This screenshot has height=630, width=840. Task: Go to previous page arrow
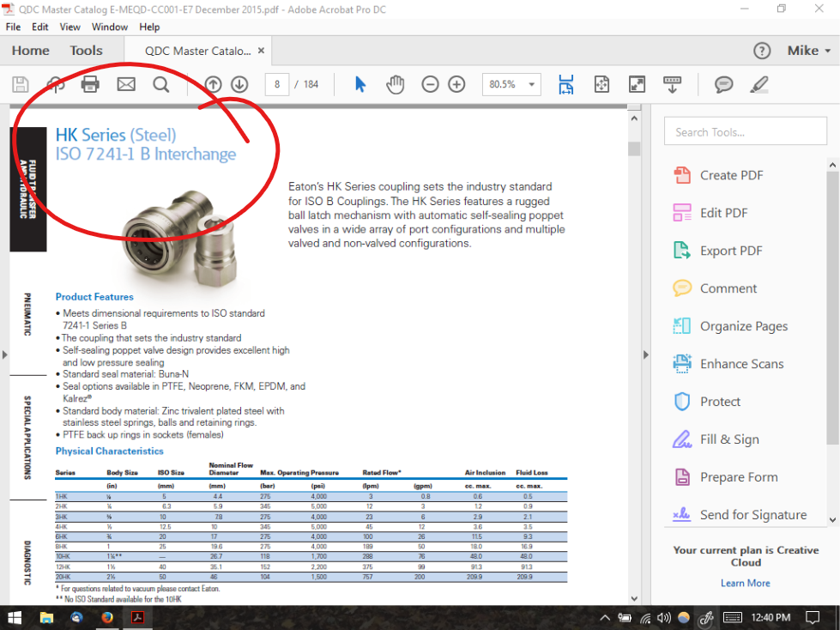(x=213, y=84)
